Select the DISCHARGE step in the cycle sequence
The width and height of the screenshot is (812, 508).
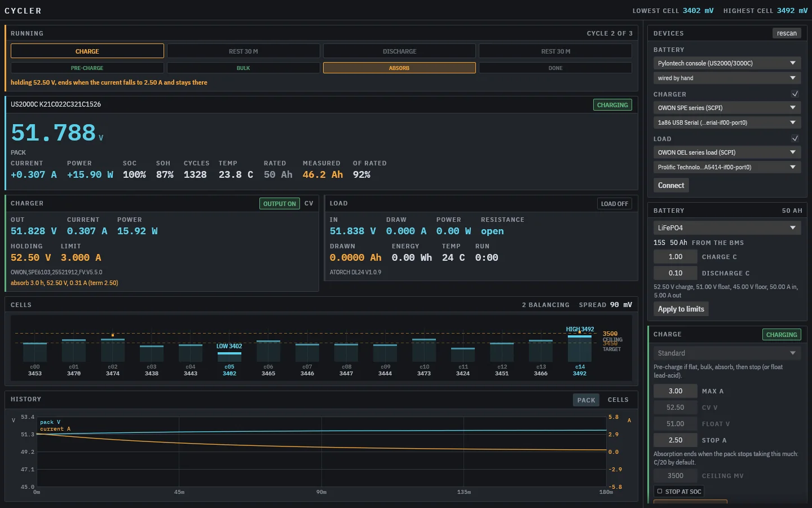click(399, 51)
